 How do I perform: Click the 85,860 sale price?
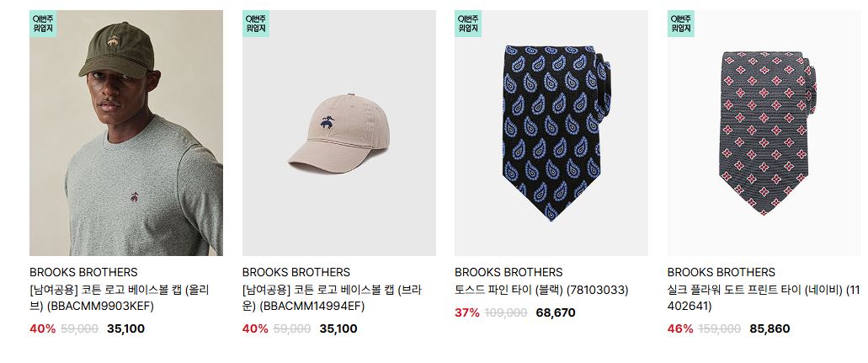[x=769, y=328]
